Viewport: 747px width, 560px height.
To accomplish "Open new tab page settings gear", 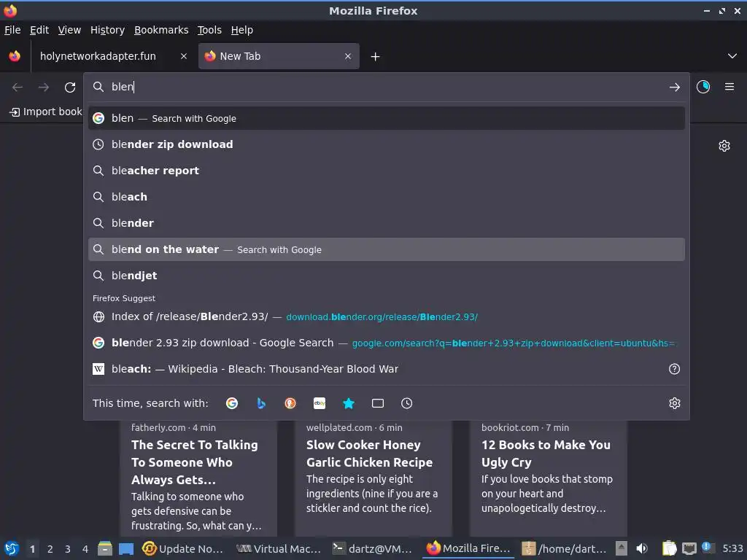I will coord(724,146).
